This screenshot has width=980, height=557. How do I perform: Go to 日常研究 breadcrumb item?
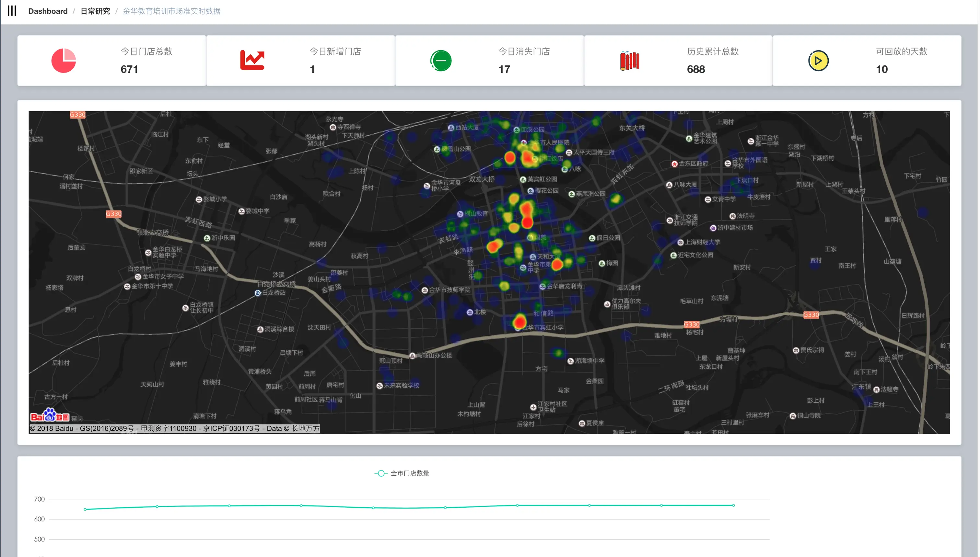pos(95,11)
